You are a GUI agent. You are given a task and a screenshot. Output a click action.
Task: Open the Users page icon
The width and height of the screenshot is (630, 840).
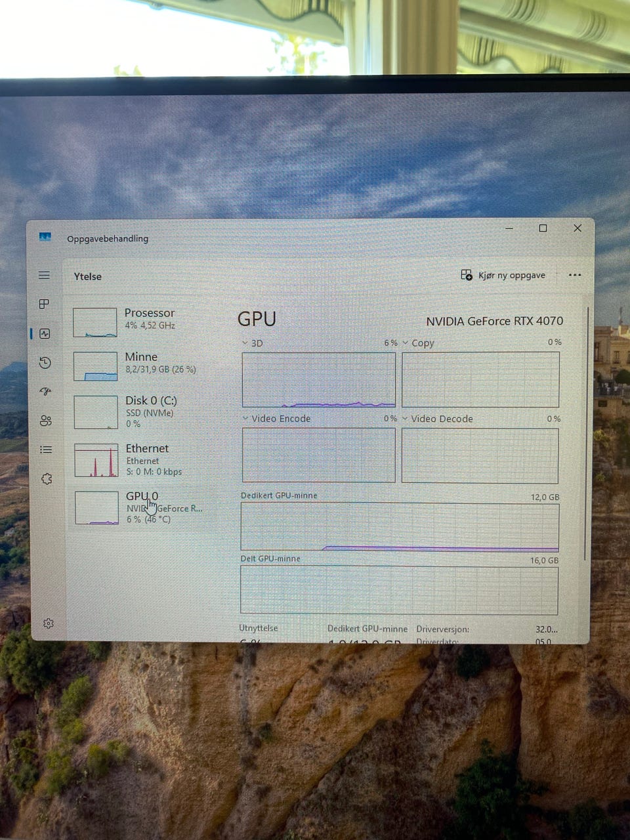point(45,421)
